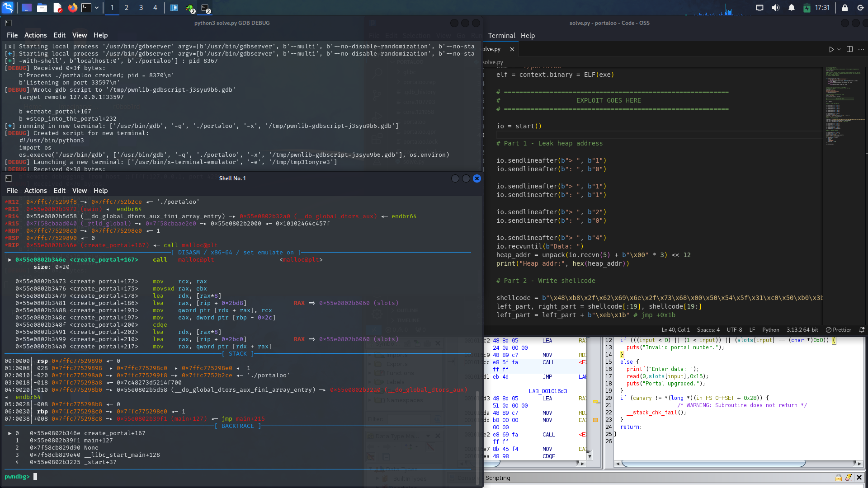Click the Run Python File play icon
The width and height of the screenshot is (868, 488).
[x=831, y=49]
